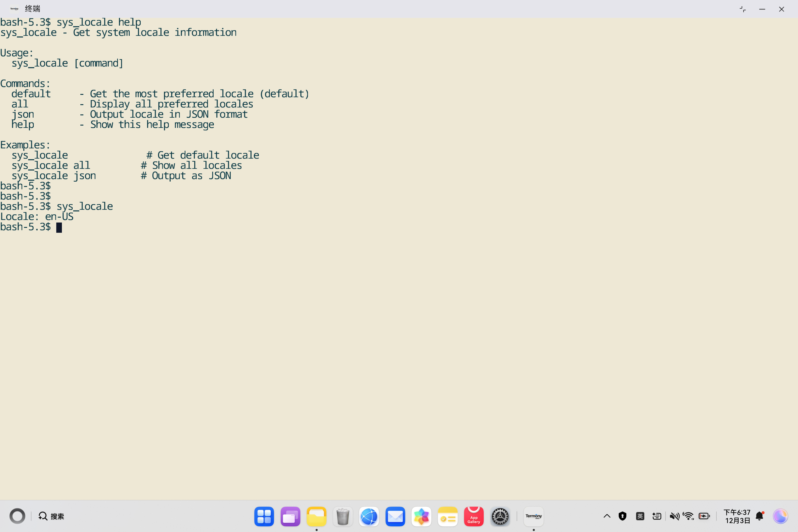The height and width of the screenshot is (532, 798).
Task: Launch the red App Gallery store
Action: pos(474,516)
